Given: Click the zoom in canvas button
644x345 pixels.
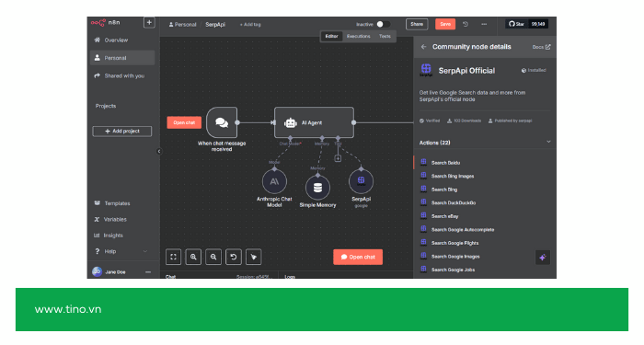Looking at the screenshot, I should click(193, 257).
